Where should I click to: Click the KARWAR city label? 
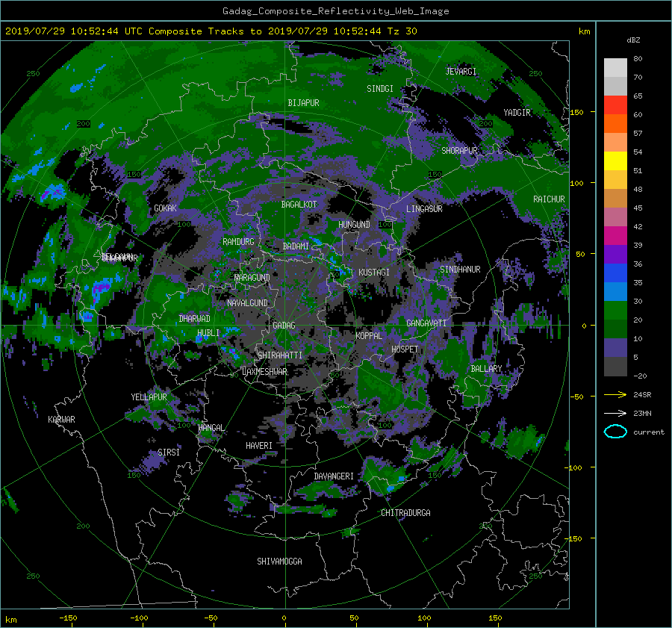pos(61,420)
